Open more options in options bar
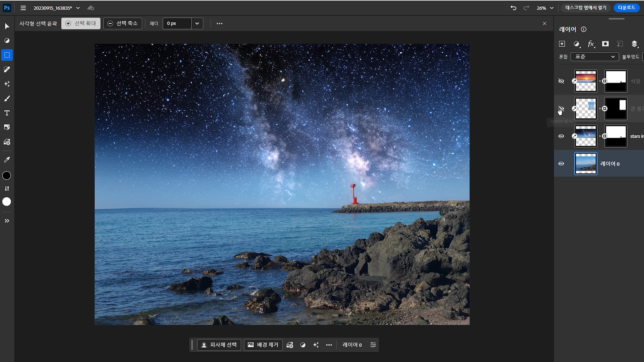This screenshot has height=362, width=644. [219, 23]
